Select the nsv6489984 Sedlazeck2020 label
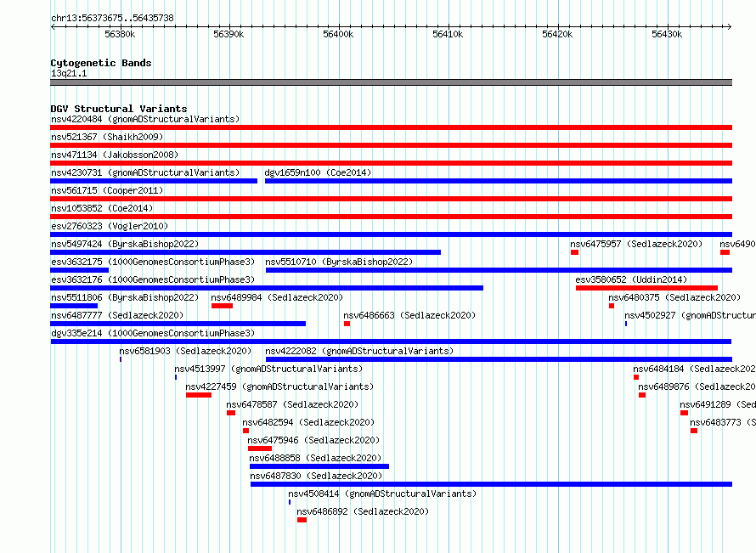 tap(277, 297)
